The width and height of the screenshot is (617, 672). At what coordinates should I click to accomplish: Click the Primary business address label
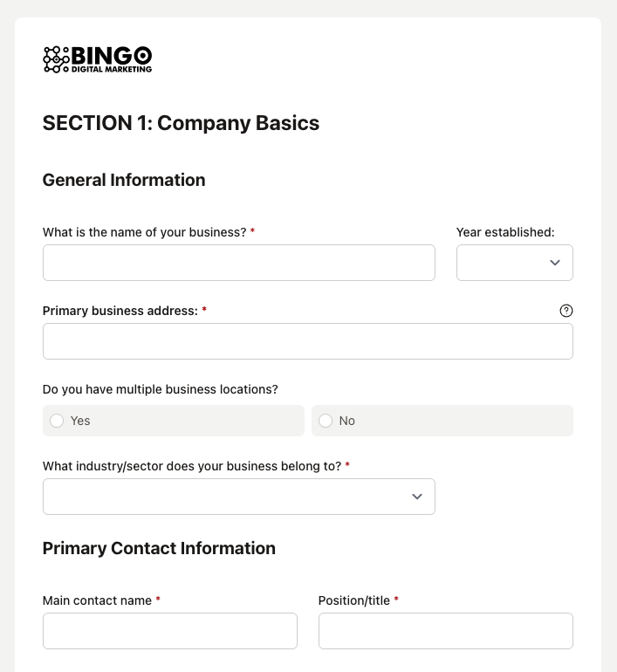[x=120, y=311]
